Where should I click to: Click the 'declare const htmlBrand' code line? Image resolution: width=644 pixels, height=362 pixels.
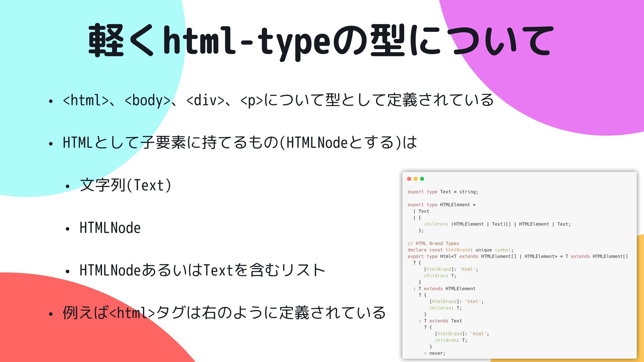(x=460, y=250)
